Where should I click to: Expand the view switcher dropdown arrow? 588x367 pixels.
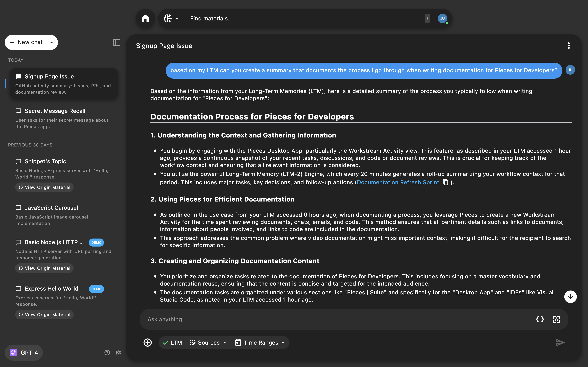[x=177, y=18]
